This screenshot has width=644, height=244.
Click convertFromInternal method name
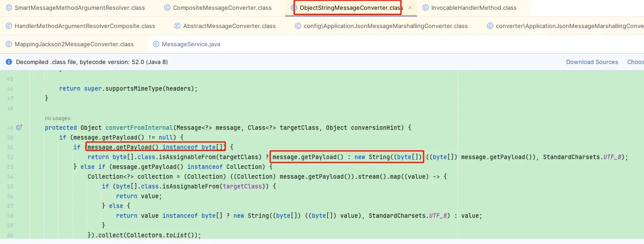tap(140, 128)
